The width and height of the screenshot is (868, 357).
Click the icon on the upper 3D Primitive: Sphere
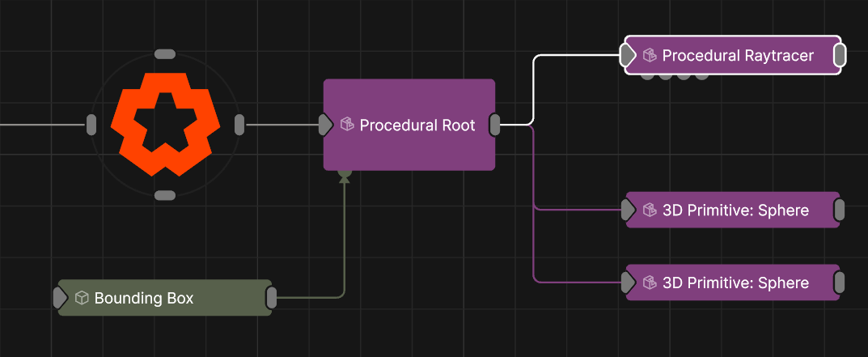(650, 210)
